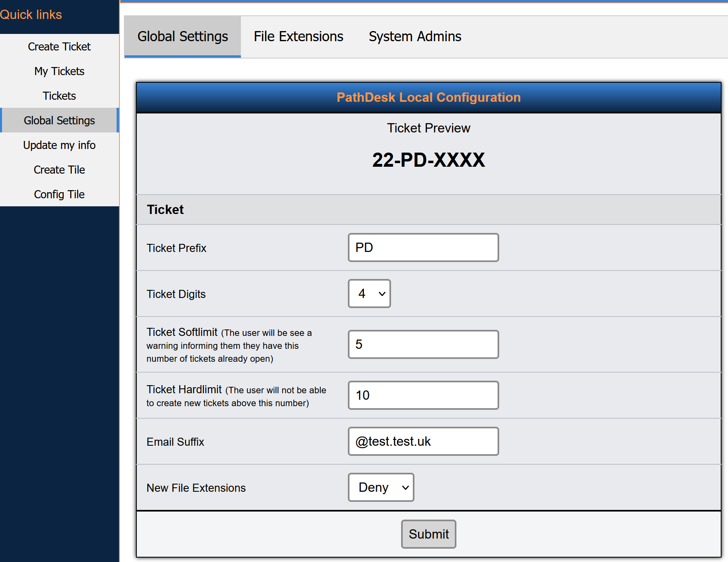Switch to the File Extensions tab
This screenshot has width=728, height=562.
(298, 37)
